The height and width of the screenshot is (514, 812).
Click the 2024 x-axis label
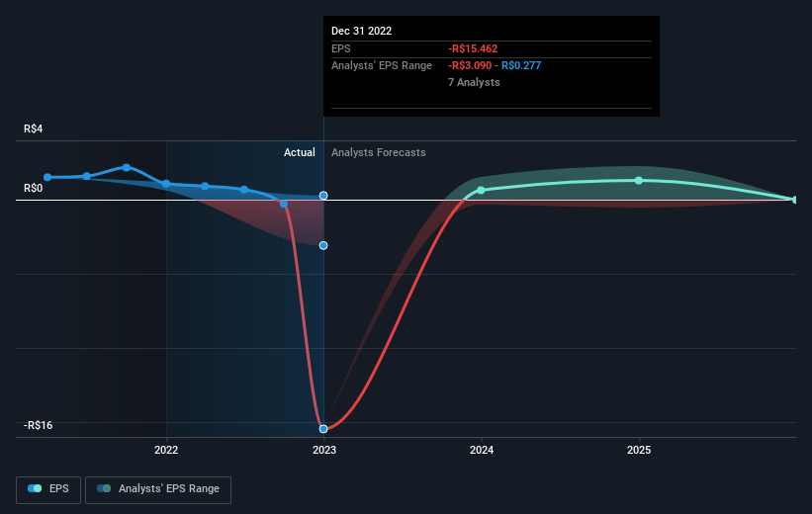point(482,450)
